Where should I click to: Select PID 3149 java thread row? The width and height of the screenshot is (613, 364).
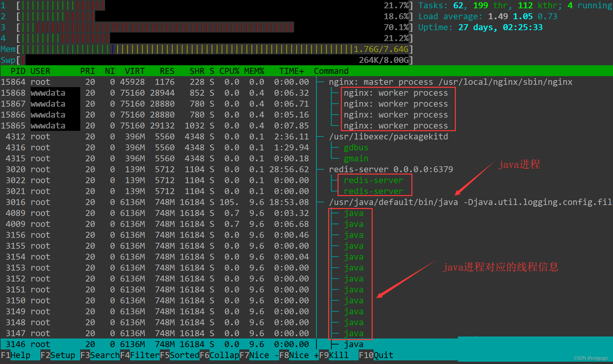point(306,311)
